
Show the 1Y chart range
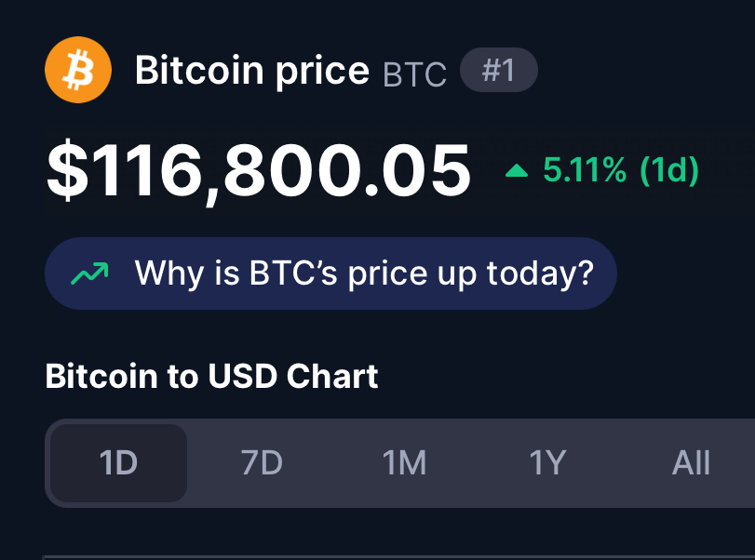pos(547,463)
